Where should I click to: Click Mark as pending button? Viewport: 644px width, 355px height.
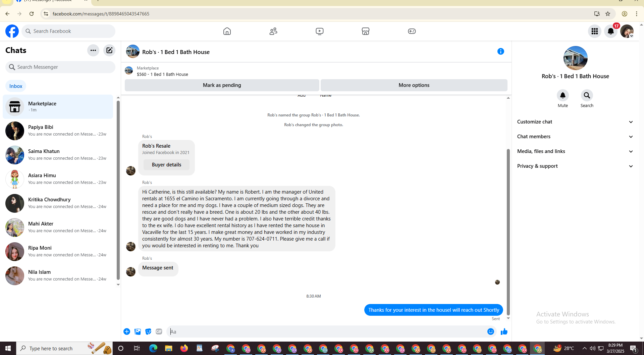coord(222,85)
